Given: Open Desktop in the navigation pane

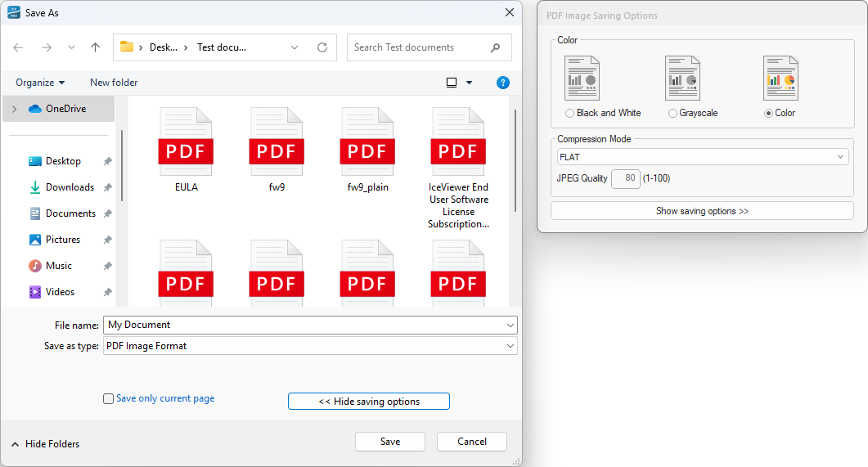Looking at the screenshot, I should (x=62, y=161).
